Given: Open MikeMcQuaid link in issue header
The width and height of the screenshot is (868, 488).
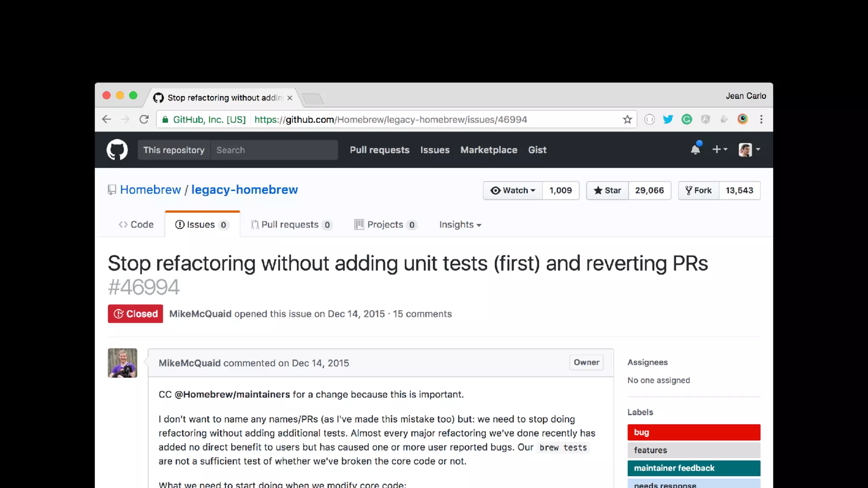Looking at the screenshot, I should click(200, 314).
